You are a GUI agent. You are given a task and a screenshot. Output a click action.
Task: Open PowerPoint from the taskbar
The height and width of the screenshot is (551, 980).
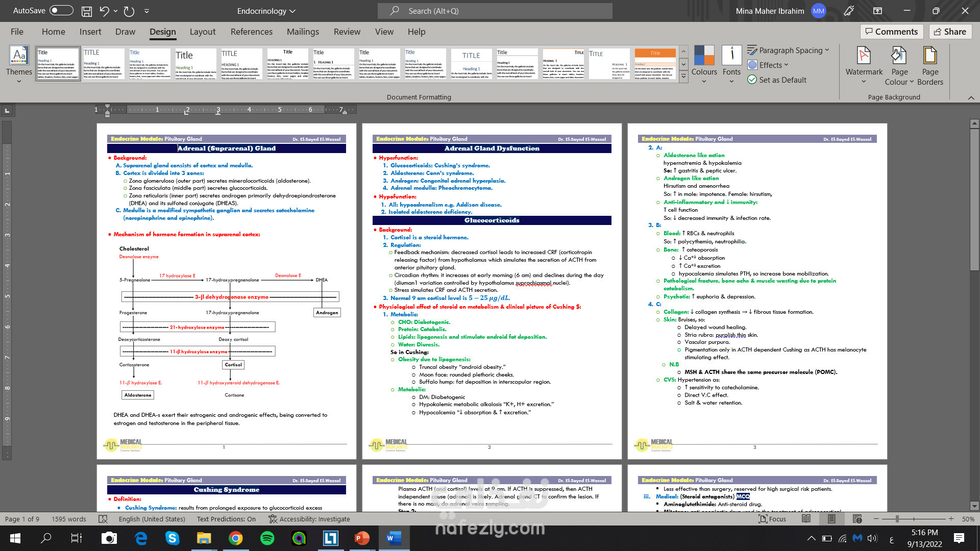(x=362, y=538)
